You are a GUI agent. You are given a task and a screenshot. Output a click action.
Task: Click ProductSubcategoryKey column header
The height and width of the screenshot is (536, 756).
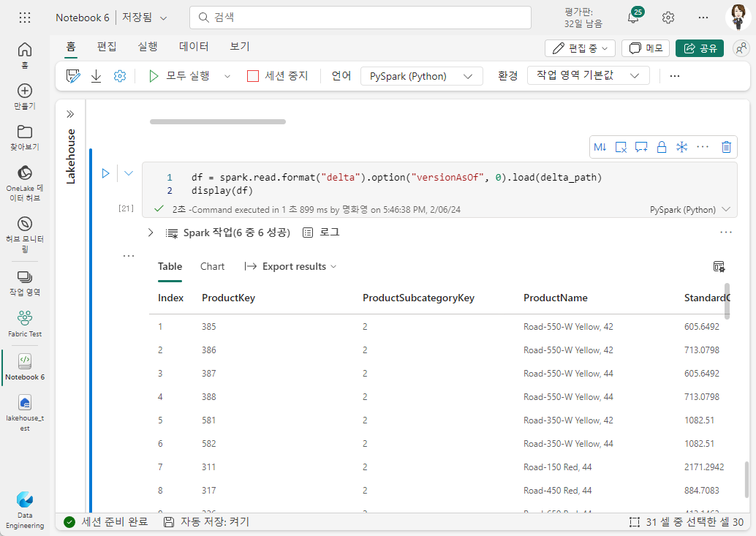tap(418, 298)
